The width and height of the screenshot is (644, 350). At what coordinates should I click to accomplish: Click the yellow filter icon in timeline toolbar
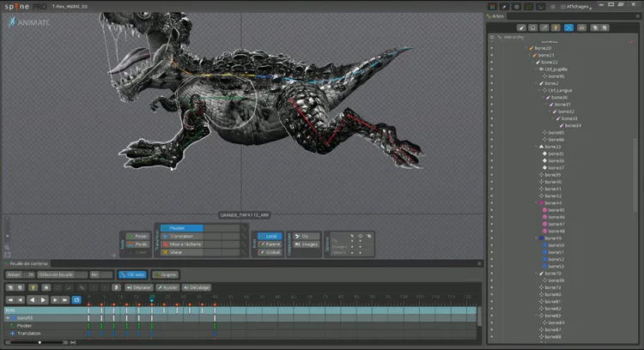[x=33, y=287]
